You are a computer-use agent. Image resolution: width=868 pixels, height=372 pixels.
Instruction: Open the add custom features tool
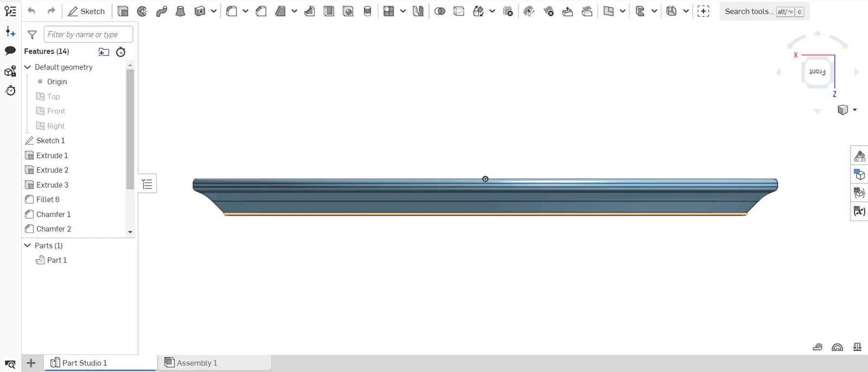click(x=704, y=11)
